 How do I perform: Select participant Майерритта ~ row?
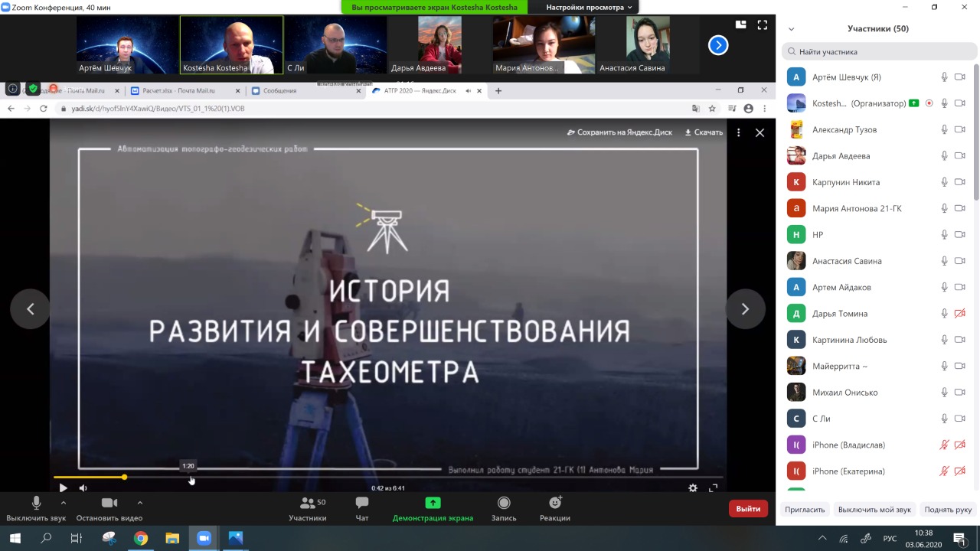tap(876, 366)
